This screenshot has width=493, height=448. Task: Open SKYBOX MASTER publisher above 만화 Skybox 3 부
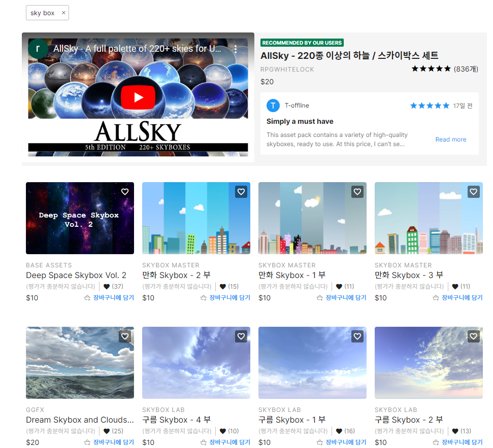coord(403,265)
